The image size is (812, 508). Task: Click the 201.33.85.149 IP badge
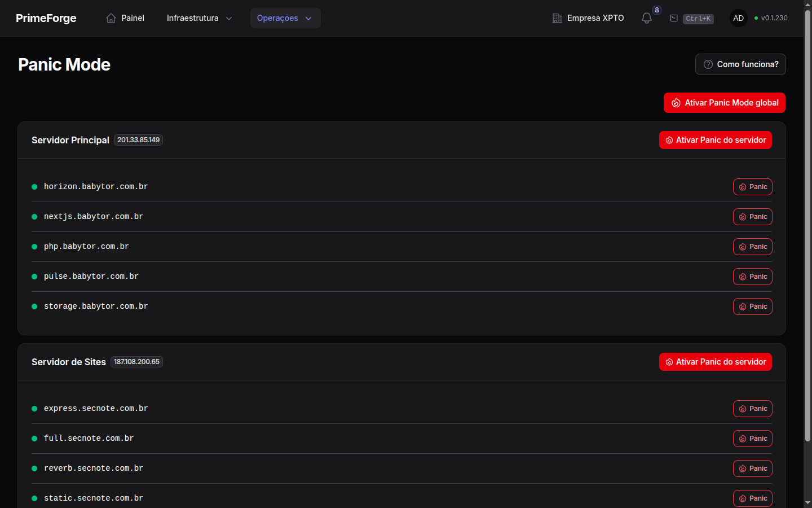click(x=139, y=140)
